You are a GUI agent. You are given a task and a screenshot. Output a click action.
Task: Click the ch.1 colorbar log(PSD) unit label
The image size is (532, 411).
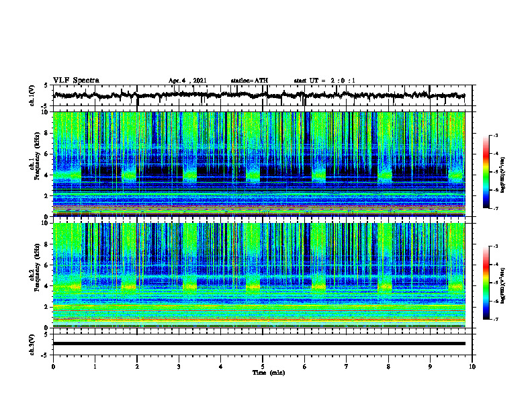click(503, 175)
